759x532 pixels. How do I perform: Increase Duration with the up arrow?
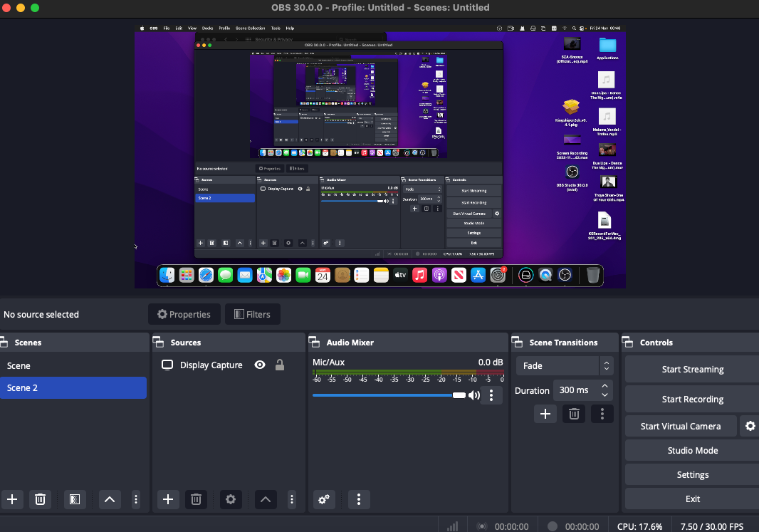click(604, 386)
